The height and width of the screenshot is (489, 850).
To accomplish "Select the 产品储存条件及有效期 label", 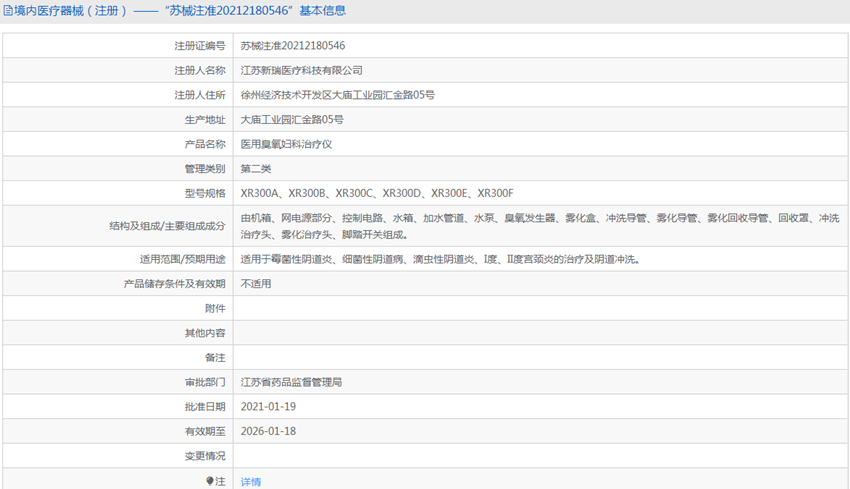I will click(x=175, y=284).
